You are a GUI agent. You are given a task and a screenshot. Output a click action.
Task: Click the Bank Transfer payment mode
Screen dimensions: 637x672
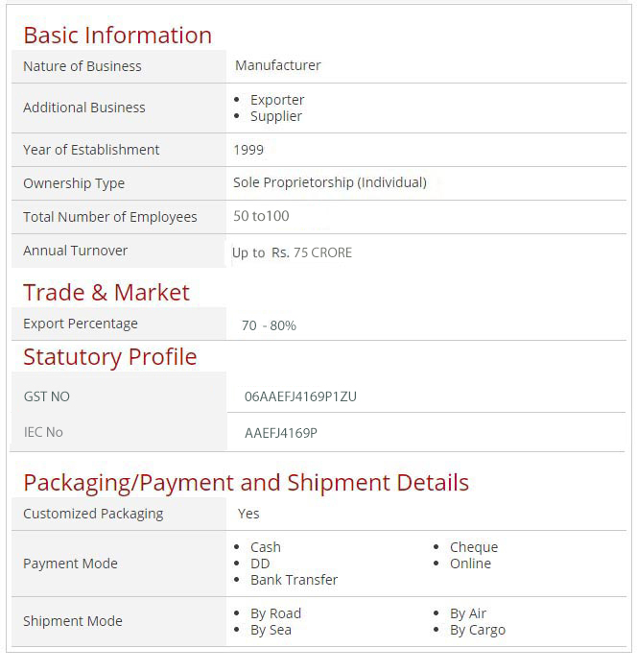(294, 580)
